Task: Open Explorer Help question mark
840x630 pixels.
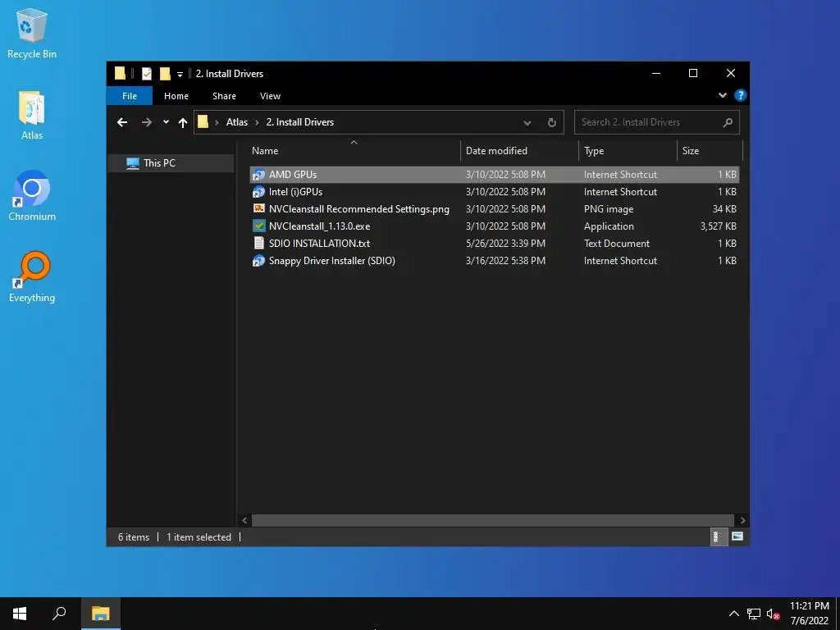Action: pos(741,95)
